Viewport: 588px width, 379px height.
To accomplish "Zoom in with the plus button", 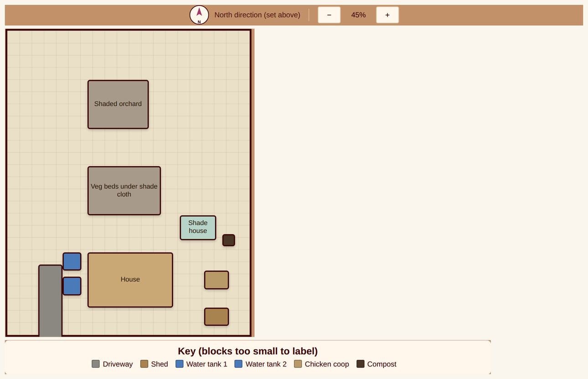I will pyautogui.click(x=387, y=15).
